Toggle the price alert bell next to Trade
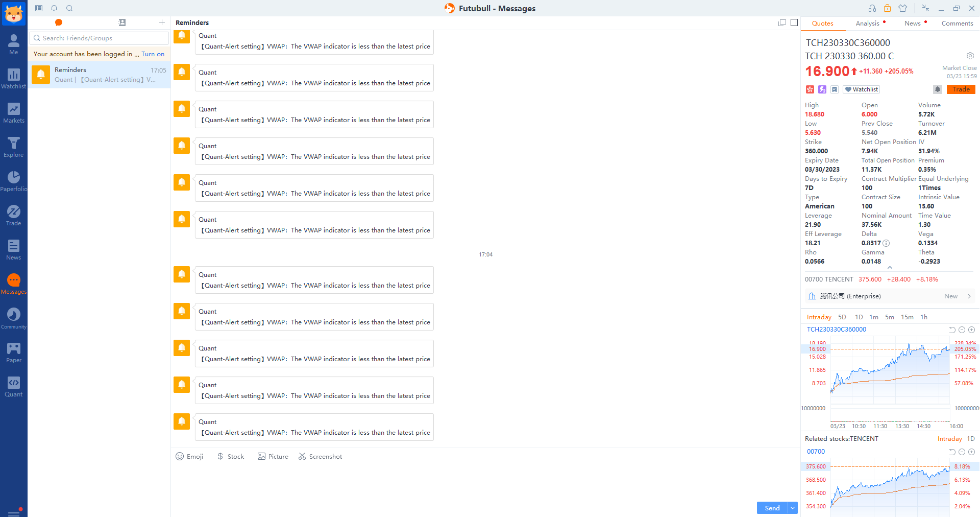 937,89
